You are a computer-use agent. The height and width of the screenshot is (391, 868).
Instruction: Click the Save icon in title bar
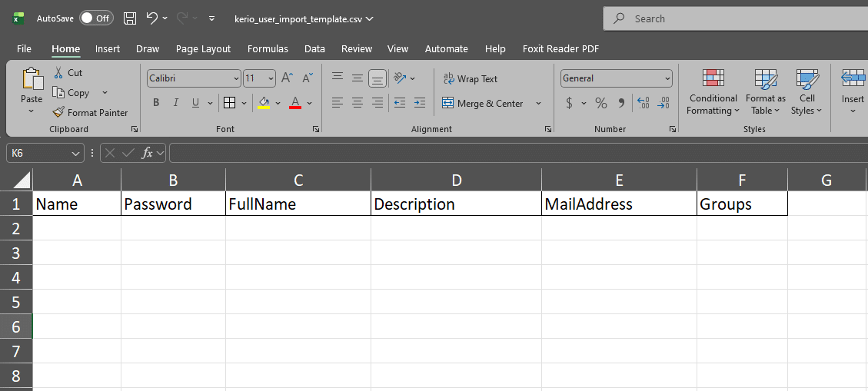click(130, 18)
